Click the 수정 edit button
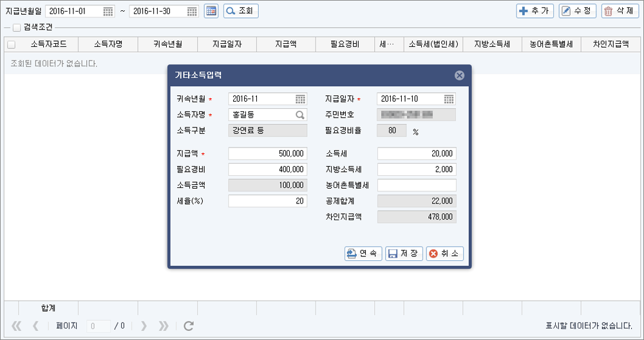Screen dimensions: 644x340 pyautogui.click(x=578, y=11)
